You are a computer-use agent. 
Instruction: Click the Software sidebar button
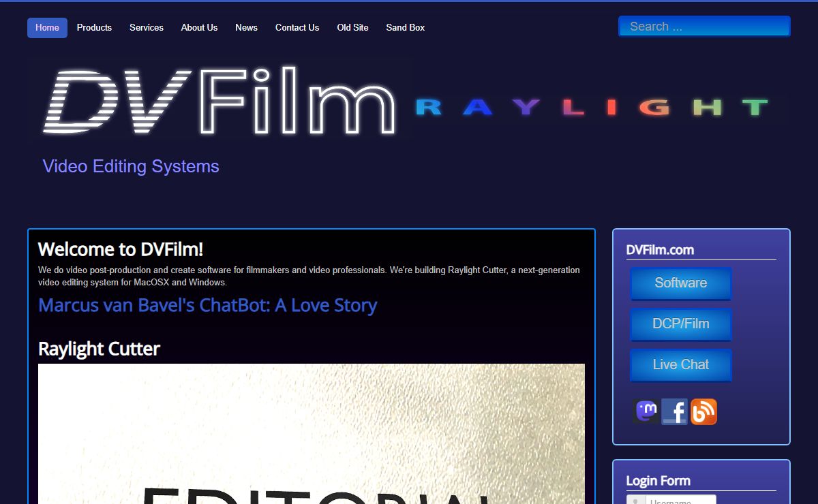pyautogui.click(x=681, y=283)
